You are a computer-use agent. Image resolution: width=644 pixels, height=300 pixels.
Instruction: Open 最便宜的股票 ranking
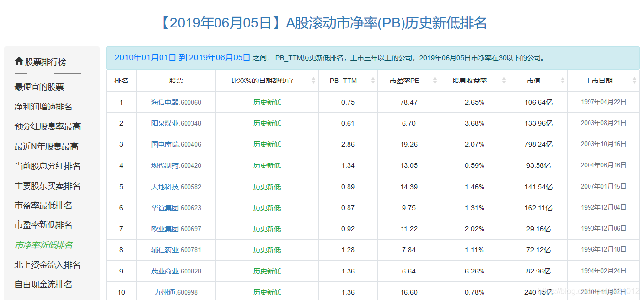click(x=39, y=87)
